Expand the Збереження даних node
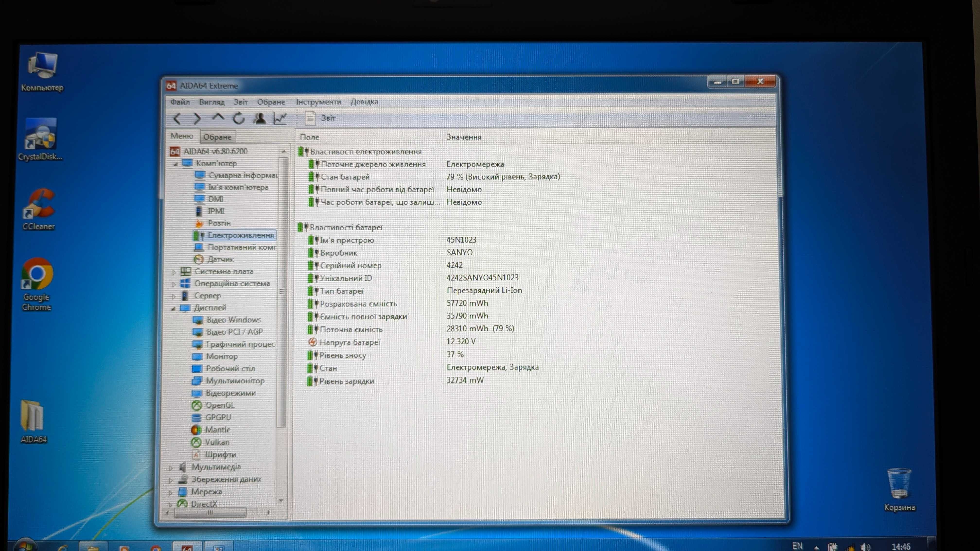 coord(171,480)
